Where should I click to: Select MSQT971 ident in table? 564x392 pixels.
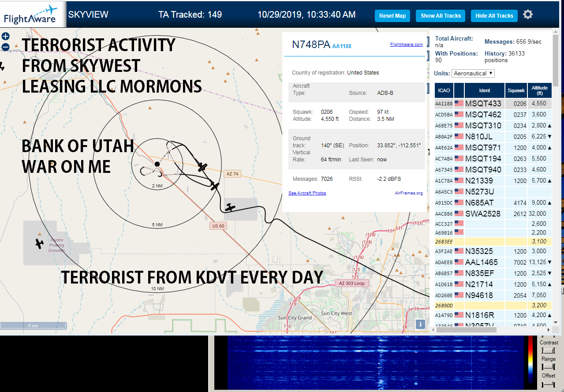[483, 148]
